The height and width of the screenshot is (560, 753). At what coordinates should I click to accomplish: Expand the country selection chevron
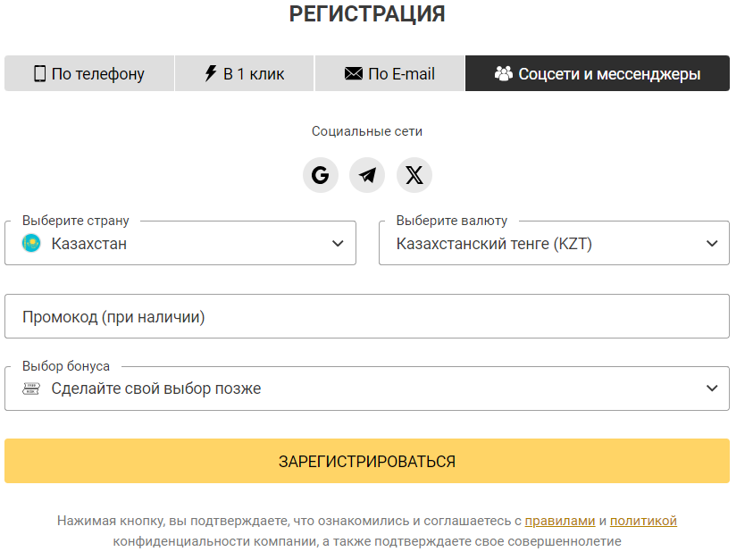tap(338, 243)
